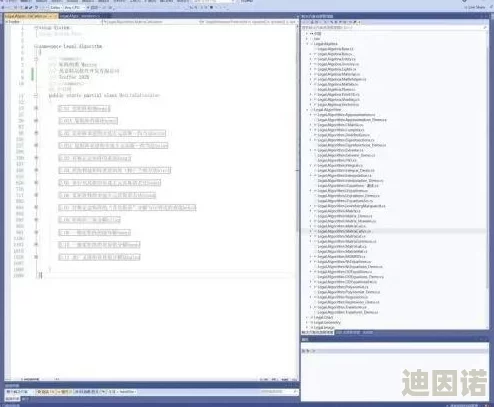The height and width of the screenshot is (407, 494).
Task: Select Legal.Algebra.Entity.cs file in tree
Action: point(336,59)
